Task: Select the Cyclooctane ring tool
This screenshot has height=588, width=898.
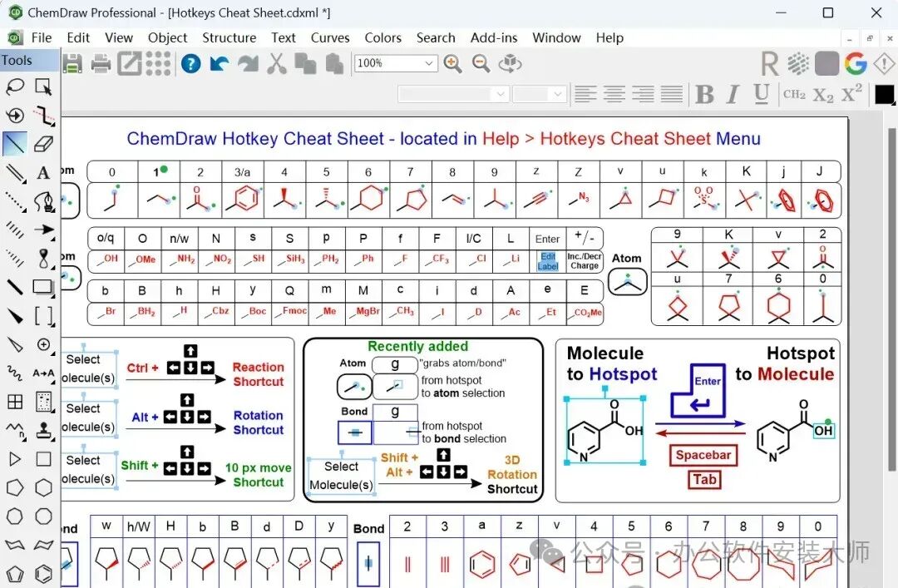Action: coord(43,516)
